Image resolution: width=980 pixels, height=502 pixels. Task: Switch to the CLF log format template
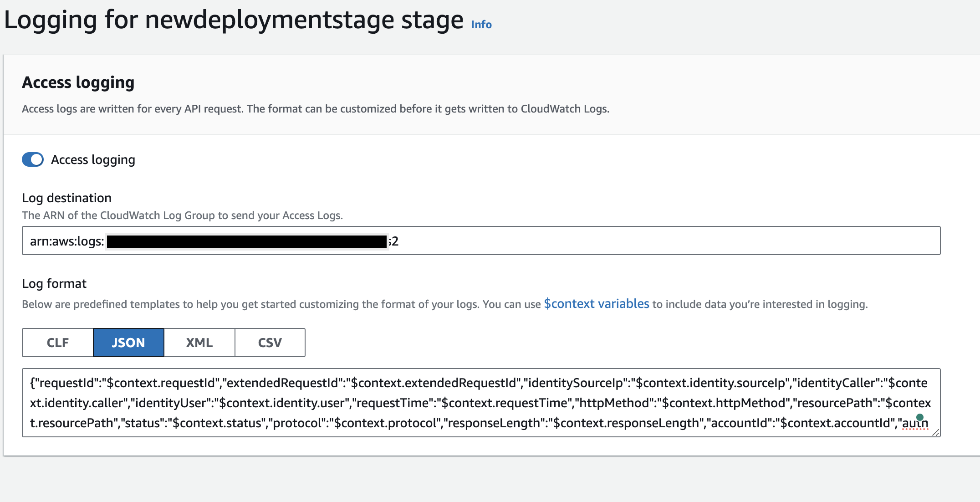(57, 342)
